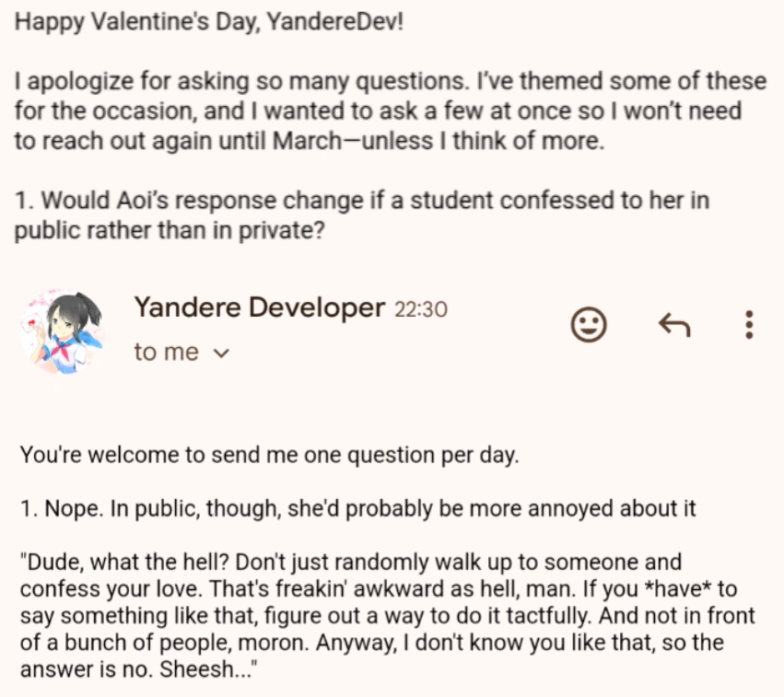Image resolution: width=784 pixels, height=697 pixels.
Task: Click the phrase "public rather than in private?"
Action: tap(170, 230)
